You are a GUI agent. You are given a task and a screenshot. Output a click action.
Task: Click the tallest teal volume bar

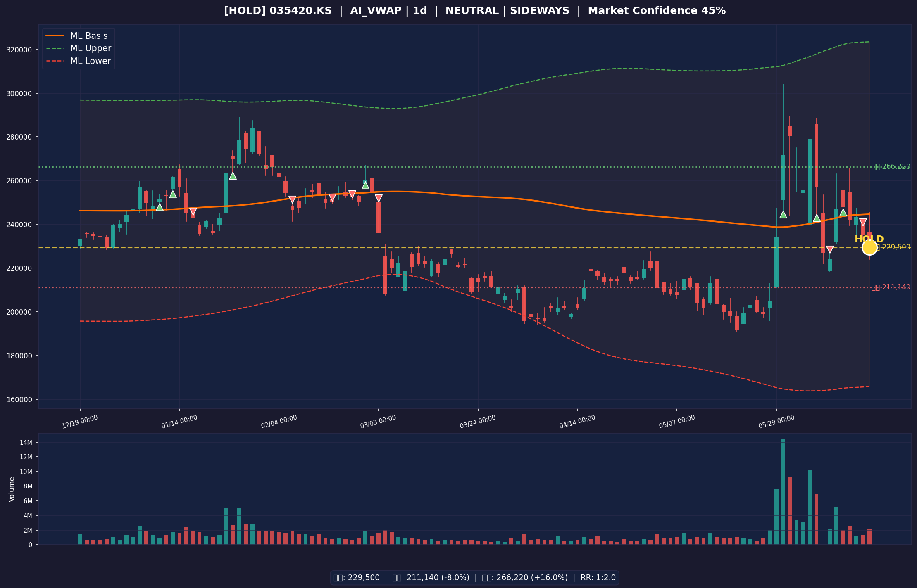(x=783, y=491)
